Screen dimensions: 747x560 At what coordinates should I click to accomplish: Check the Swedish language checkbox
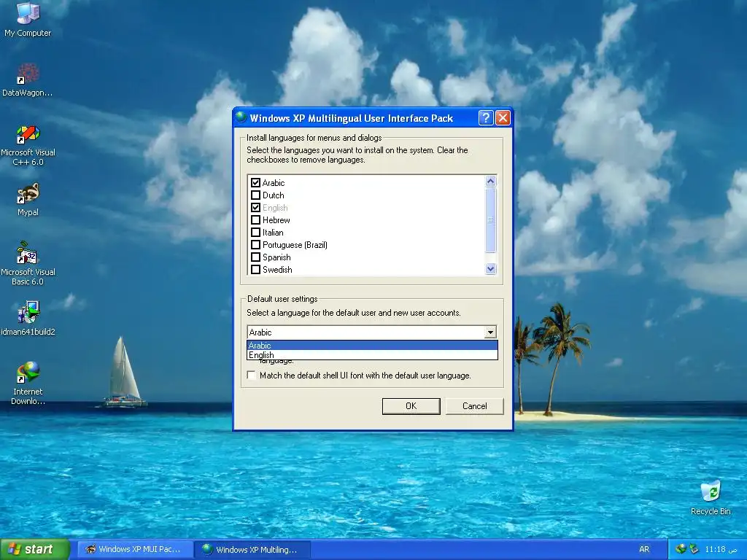point(255,269)
